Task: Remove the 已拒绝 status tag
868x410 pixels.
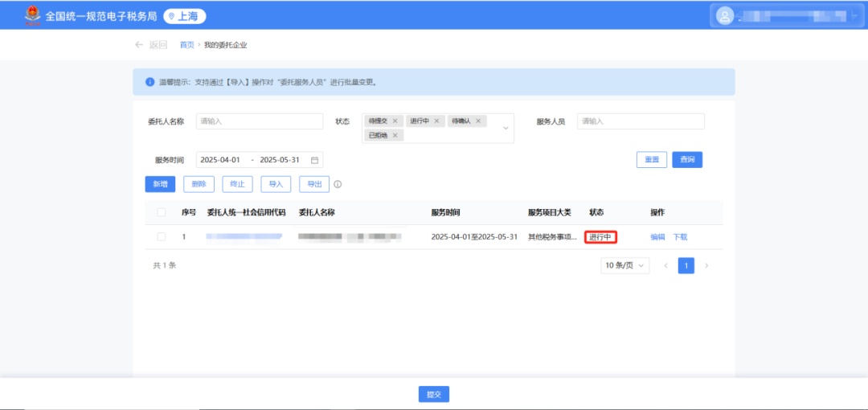Action: (x=395, y=135)
